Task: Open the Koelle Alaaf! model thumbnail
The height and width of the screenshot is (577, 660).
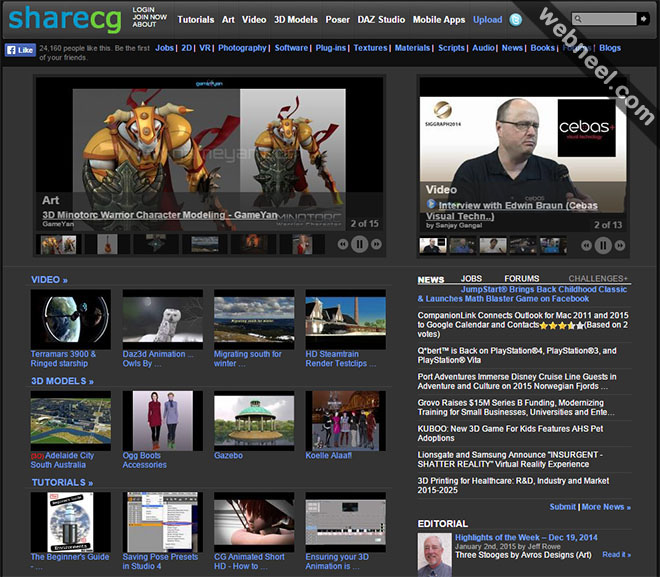Action: (346, 421)
